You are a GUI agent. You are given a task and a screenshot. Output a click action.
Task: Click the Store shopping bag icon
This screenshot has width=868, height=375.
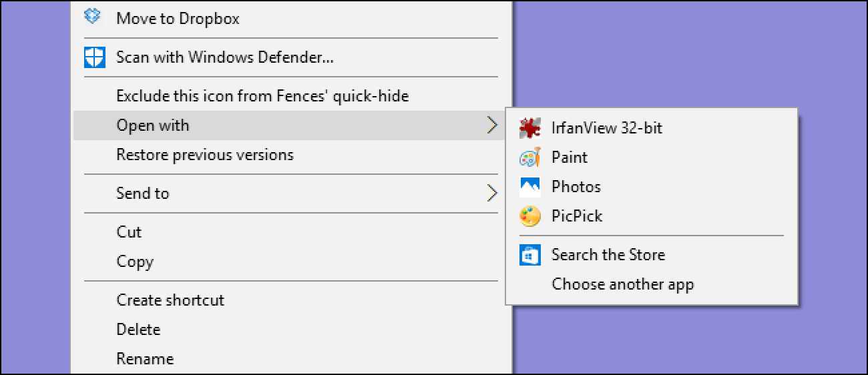tap(529, 255)
